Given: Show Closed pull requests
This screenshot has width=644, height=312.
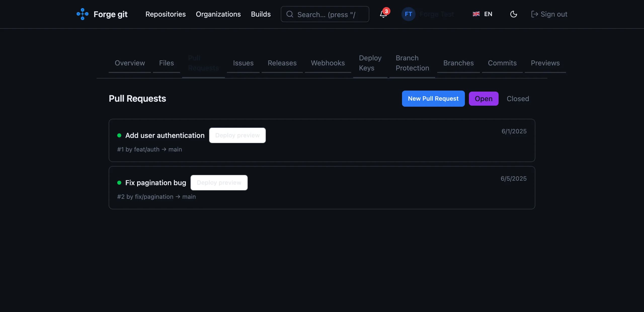Looking at the screenshot, I should pyautogui.click(x=518, y=99).
